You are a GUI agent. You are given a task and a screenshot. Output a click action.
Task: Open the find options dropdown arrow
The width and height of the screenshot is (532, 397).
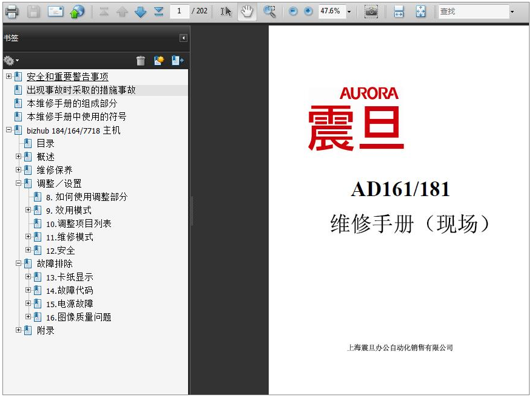point(512,12)
